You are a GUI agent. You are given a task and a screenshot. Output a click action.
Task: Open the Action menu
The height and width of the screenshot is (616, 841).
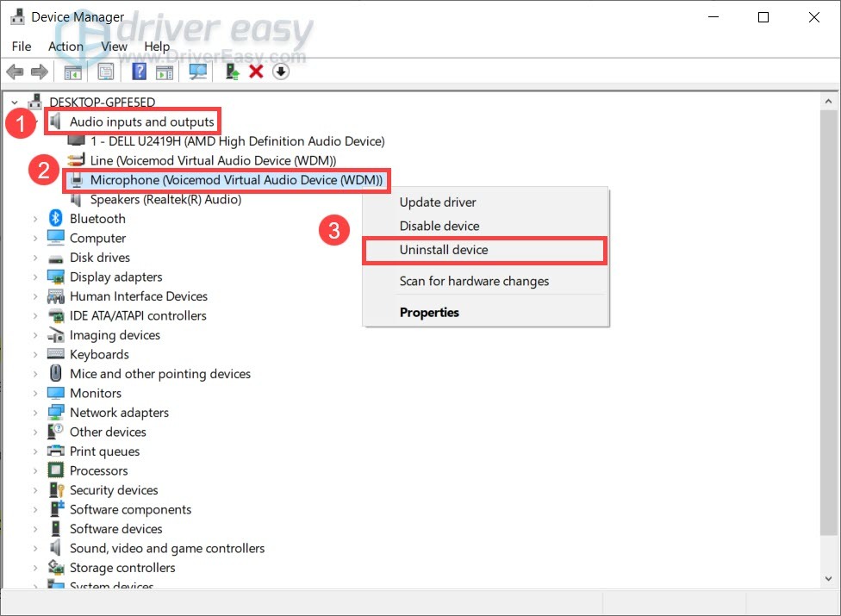point(65,47)
